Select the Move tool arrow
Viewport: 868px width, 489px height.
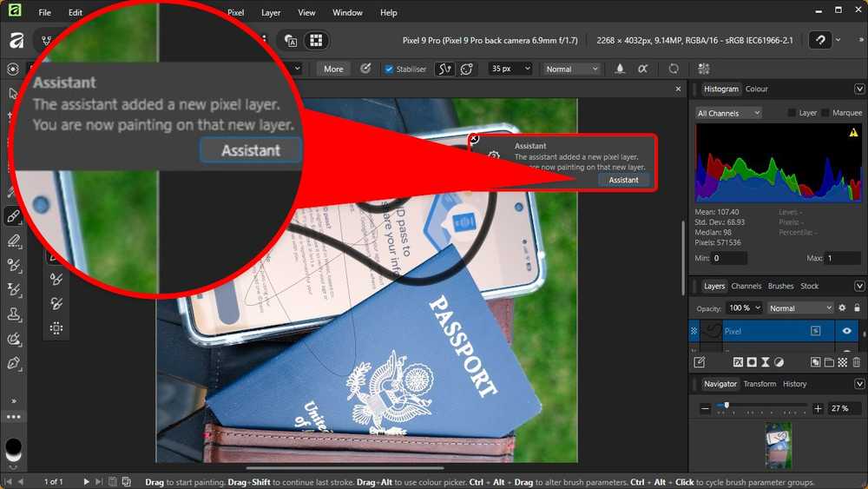[x=12, y=93]
